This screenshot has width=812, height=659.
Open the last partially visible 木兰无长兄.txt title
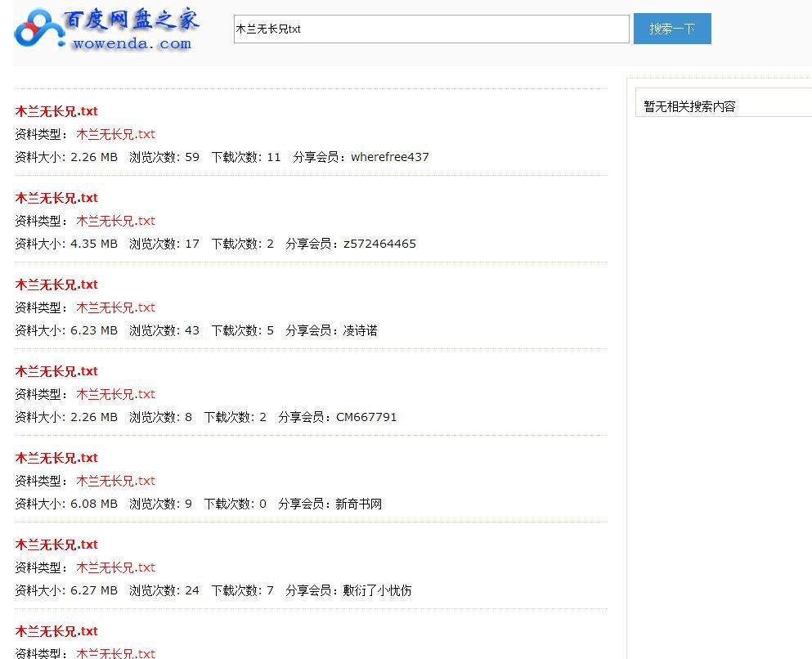click(56, 631)
